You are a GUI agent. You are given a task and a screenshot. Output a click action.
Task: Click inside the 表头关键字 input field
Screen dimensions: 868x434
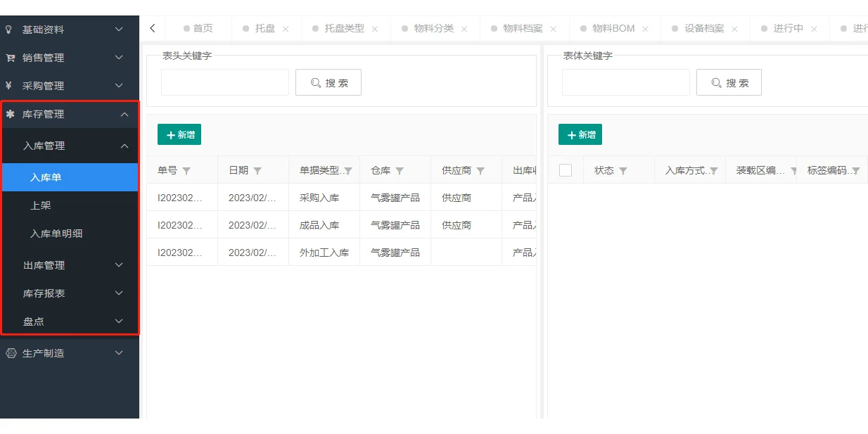pos(224,82)
